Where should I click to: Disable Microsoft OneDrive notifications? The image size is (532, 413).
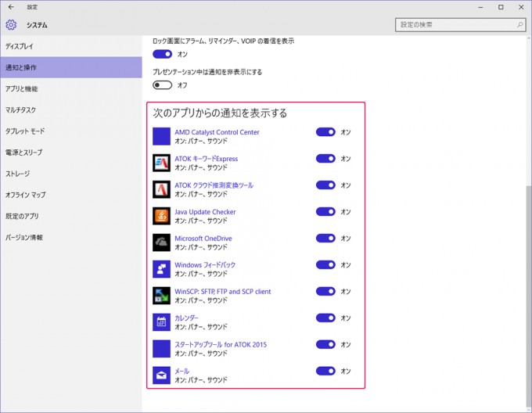click(x=325, y=238)
